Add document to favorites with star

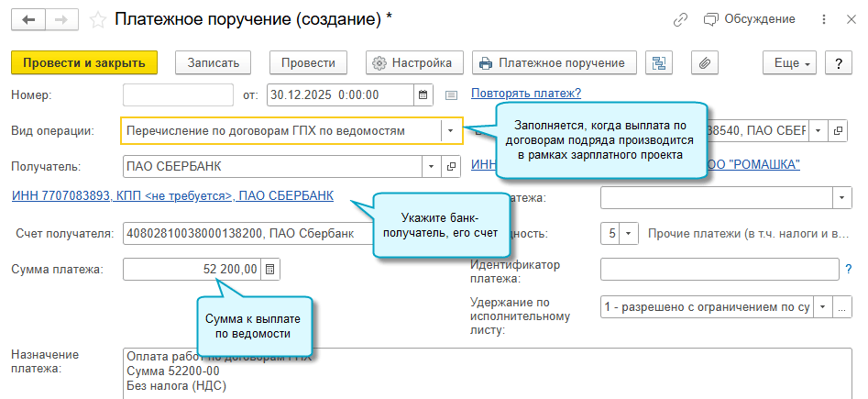pos(97,19)
